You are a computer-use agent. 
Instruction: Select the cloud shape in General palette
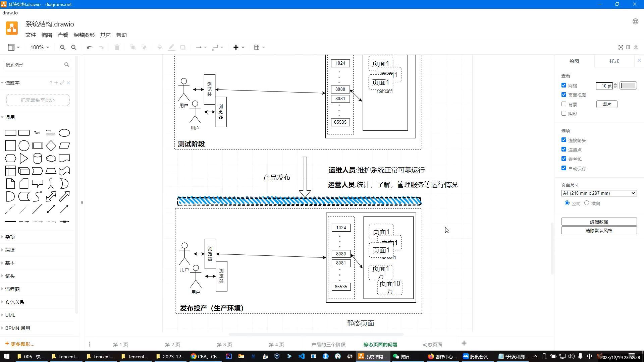tap(51, 158)
